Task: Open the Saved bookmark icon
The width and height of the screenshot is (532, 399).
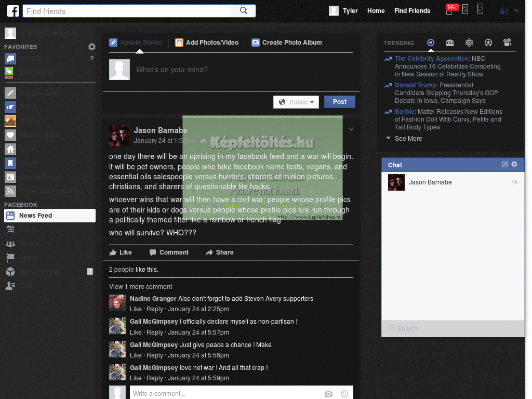Action: [10, 163]
